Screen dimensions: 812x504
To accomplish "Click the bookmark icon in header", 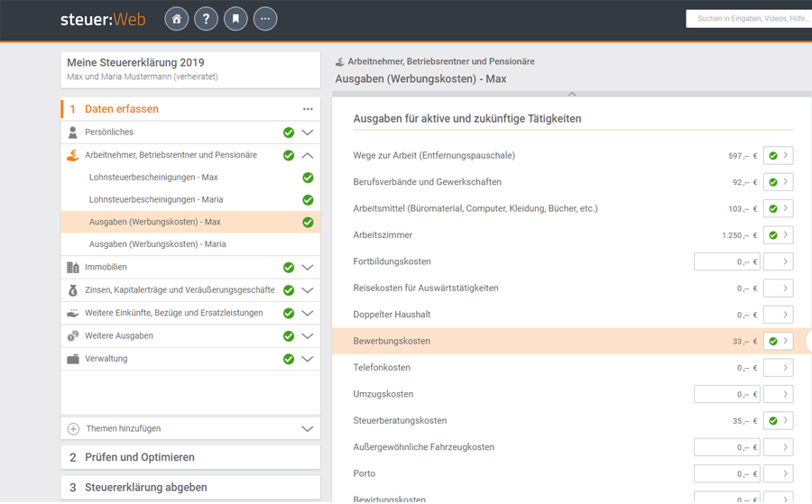I will pos(235,19).
